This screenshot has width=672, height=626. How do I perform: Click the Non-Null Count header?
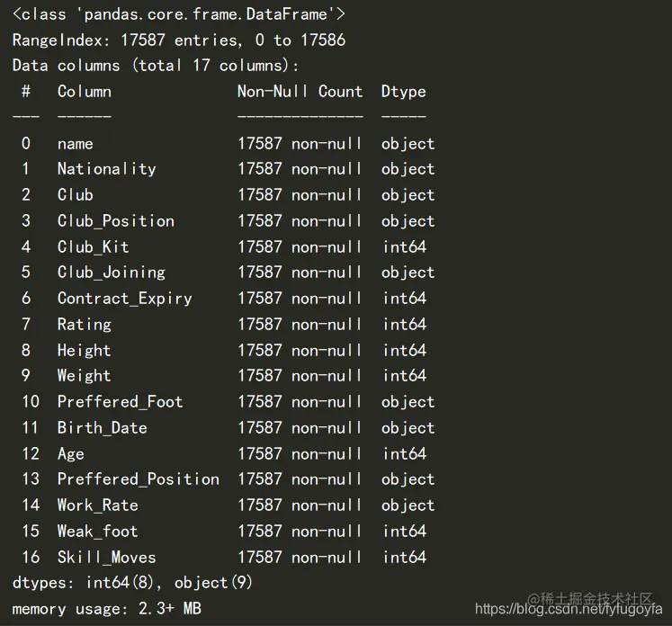[300, 91]
